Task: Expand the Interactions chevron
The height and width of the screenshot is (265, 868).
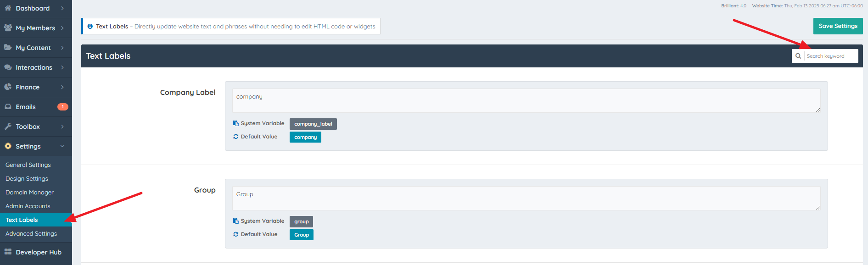Action: click(62, 67)
